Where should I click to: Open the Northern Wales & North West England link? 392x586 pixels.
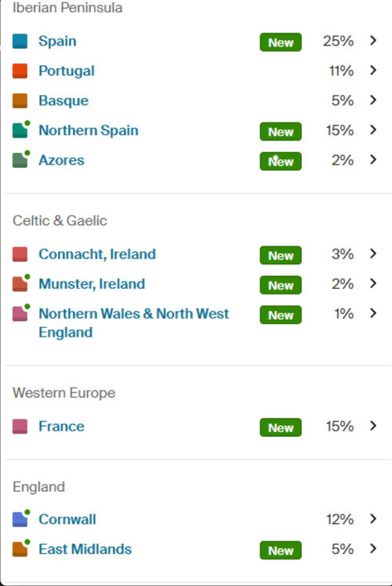[x=133, y=323]
